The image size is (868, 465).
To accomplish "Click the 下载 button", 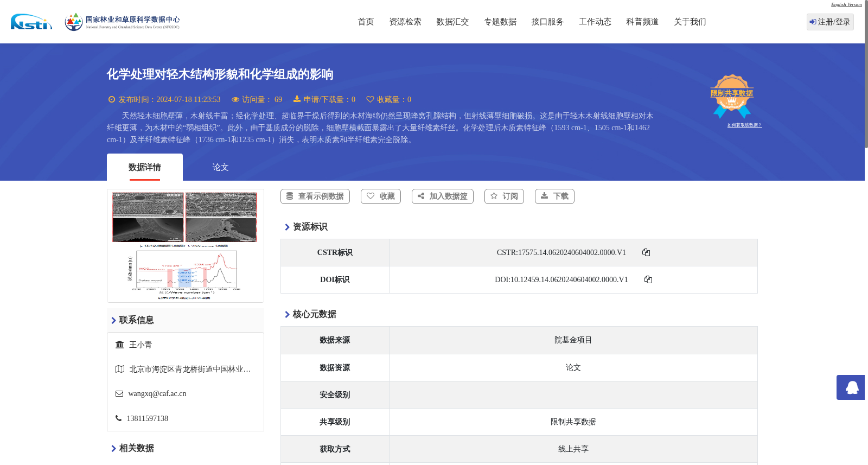I will (x=554, y=196).
